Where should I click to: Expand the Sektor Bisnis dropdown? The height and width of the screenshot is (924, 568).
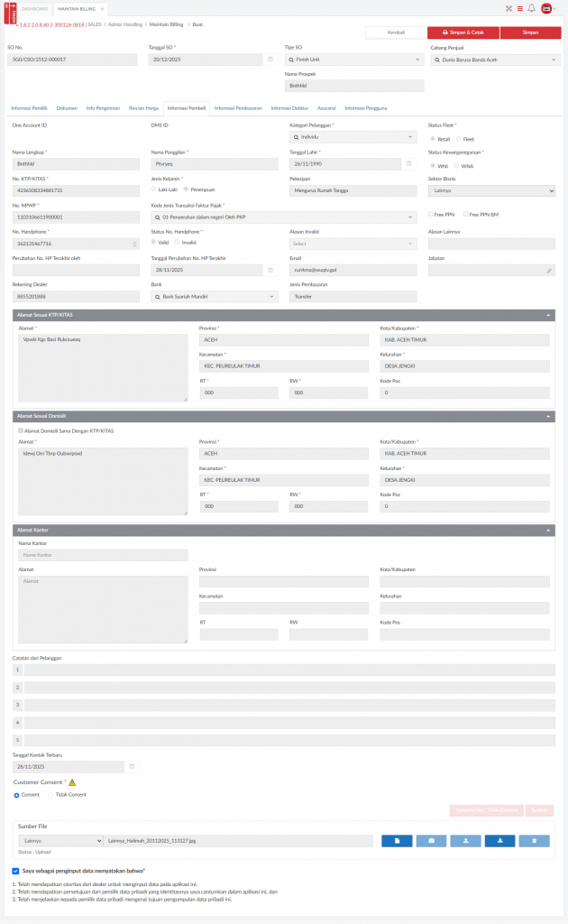[491, 191]
